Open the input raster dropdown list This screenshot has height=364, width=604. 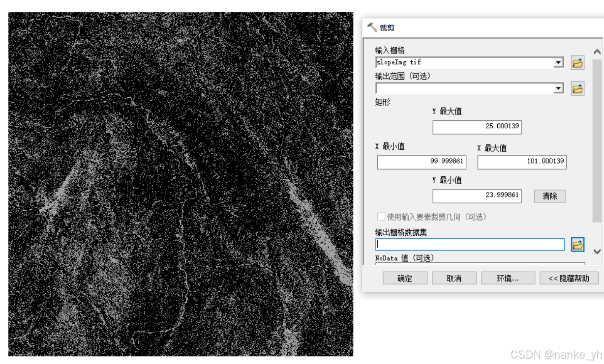point(558,63)
